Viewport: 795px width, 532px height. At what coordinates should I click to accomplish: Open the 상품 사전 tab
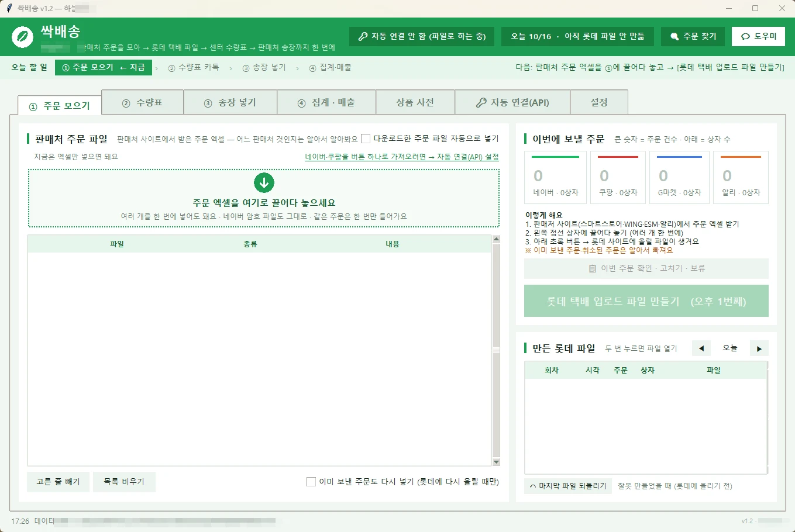[x=415, y=102]
